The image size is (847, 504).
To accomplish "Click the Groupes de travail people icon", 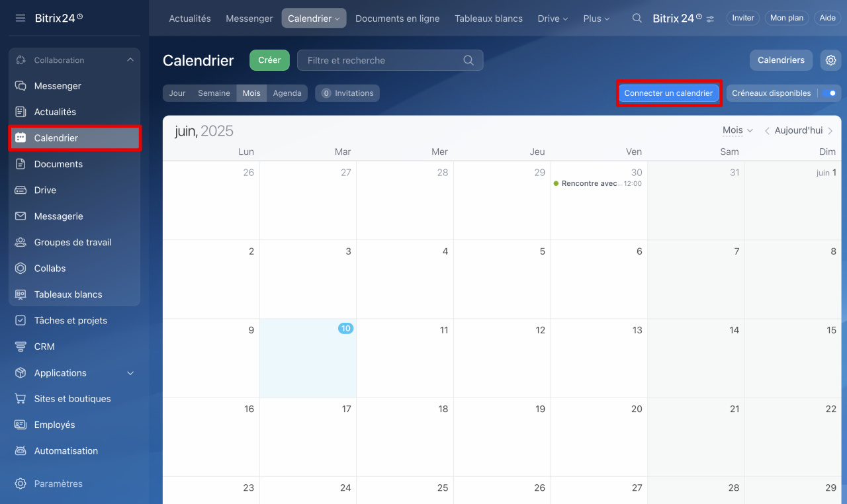I will [x=21, y=242].
